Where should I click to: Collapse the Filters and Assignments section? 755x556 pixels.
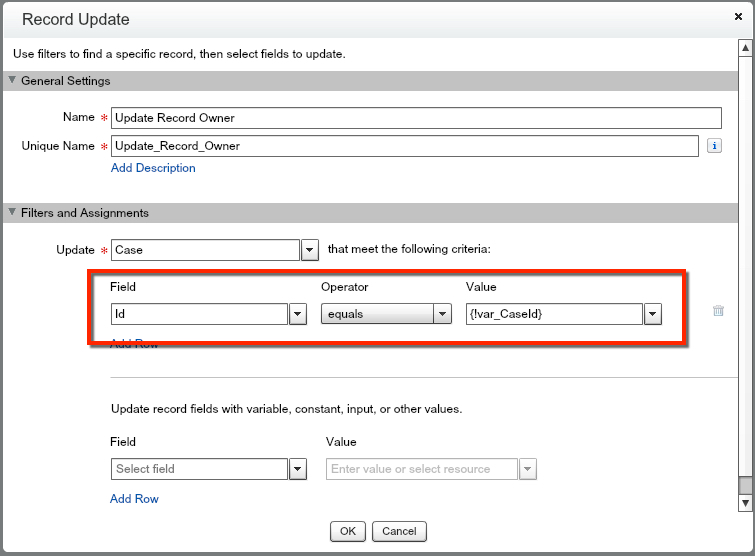point(13,213)
